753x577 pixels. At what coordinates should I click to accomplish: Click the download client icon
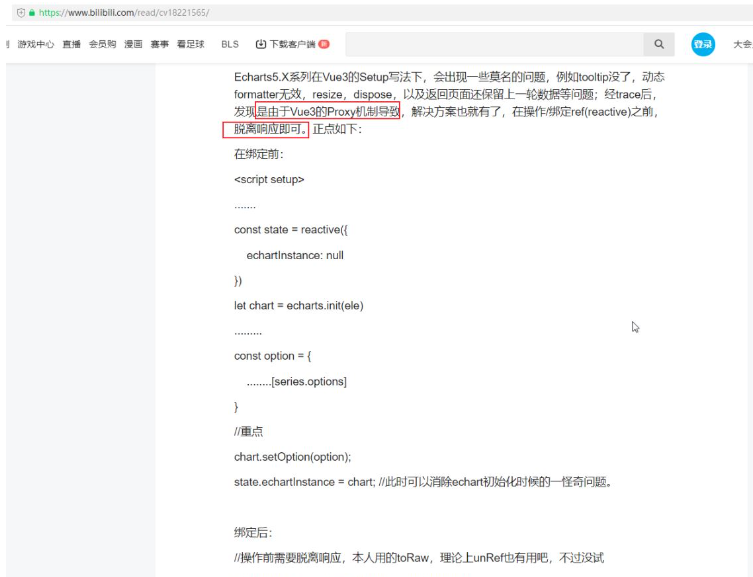tap(261, 44)
